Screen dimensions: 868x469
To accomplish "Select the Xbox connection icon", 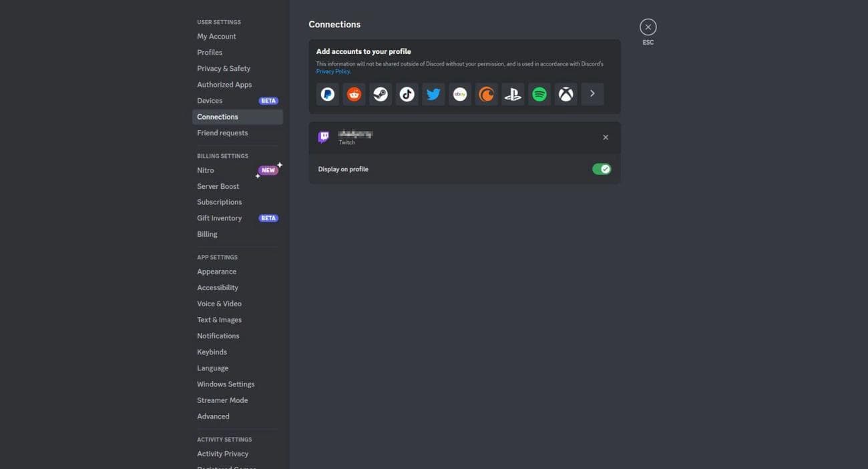I will coord(566,93).
